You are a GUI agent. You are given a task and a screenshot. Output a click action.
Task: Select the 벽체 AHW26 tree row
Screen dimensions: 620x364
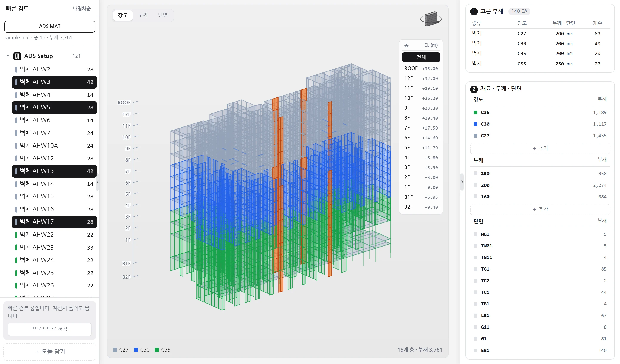click(54, 285)
